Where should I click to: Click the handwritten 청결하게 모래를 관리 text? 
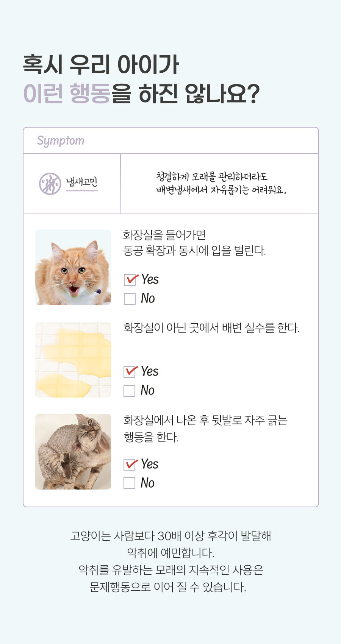(212, 176)
